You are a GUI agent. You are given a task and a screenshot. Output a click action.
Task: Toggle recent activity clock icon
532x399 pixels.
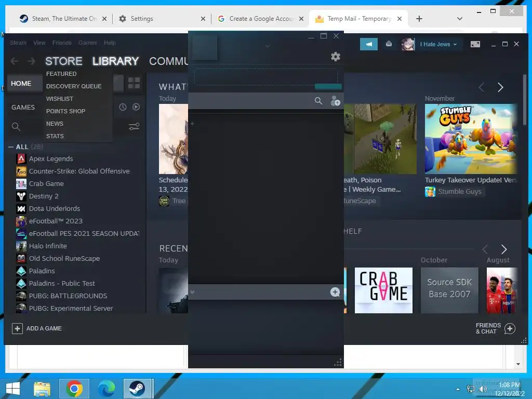pos(123,107)
